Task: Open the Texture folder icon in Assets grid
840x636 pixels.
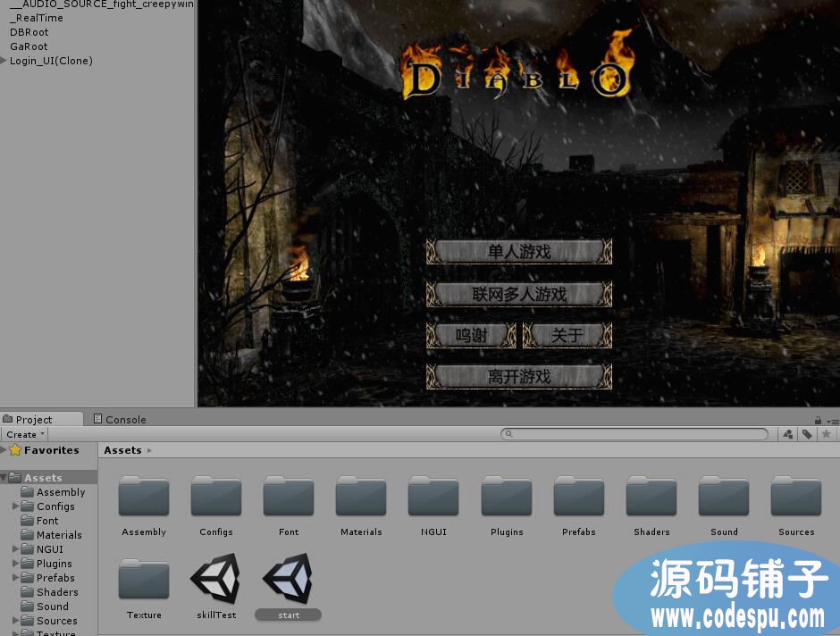Action: [x=144, y=579]
